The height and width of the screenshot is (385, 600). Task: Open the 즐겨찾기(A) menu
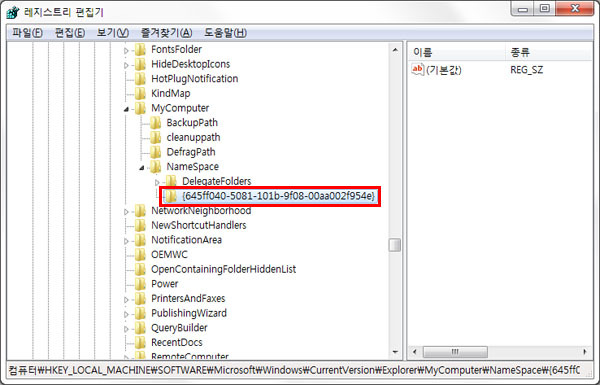coord(166,33)
